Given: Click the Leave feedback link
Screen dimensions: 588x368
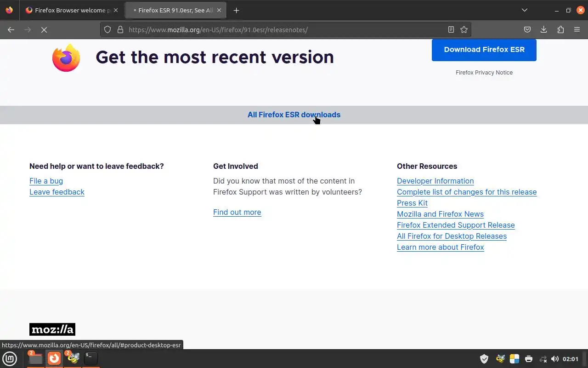Looking at the screenshot, I should (x=57, y=192).
